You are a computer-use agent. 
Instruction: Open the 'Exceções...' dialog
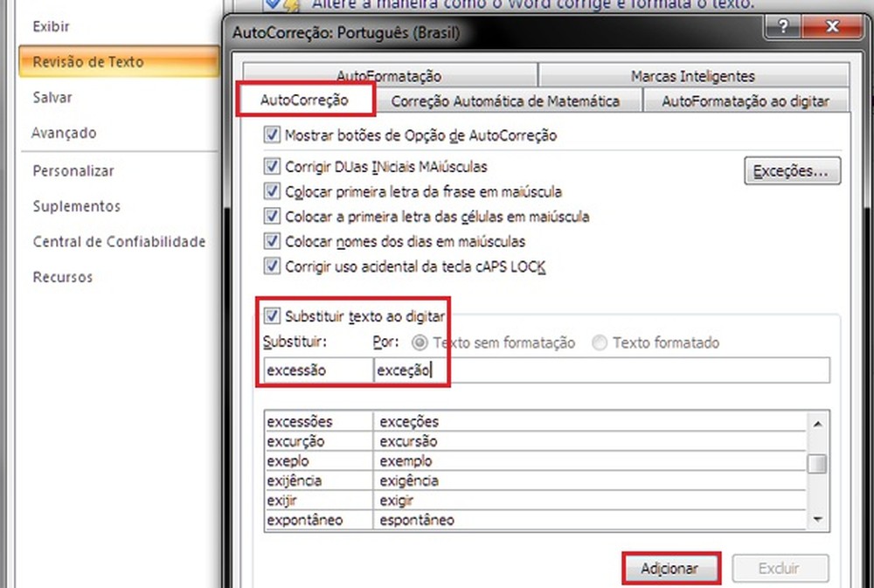(x=792, y=171)
